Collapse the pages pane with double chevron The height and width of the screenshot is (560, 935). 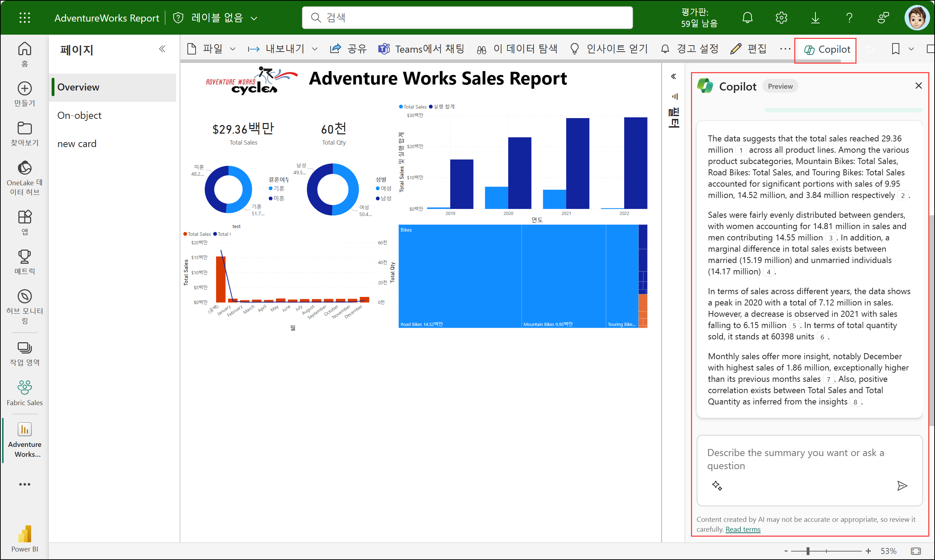162,49
